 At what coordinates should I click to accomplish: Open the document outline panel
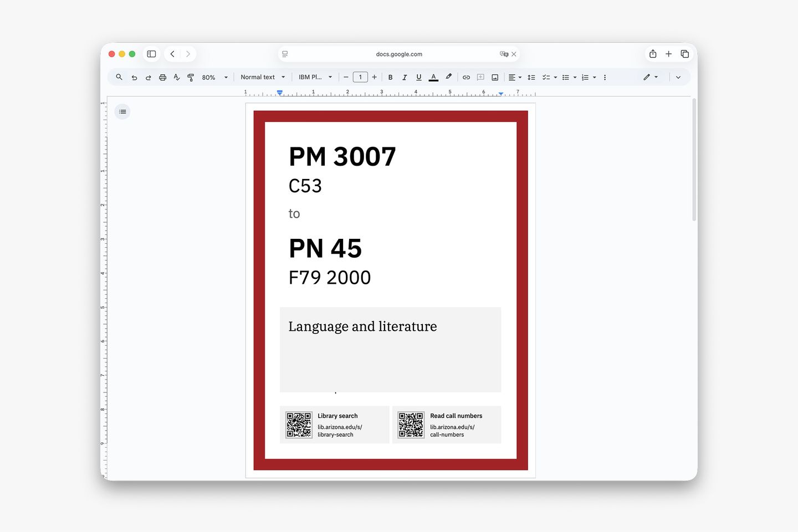[122, 112]
